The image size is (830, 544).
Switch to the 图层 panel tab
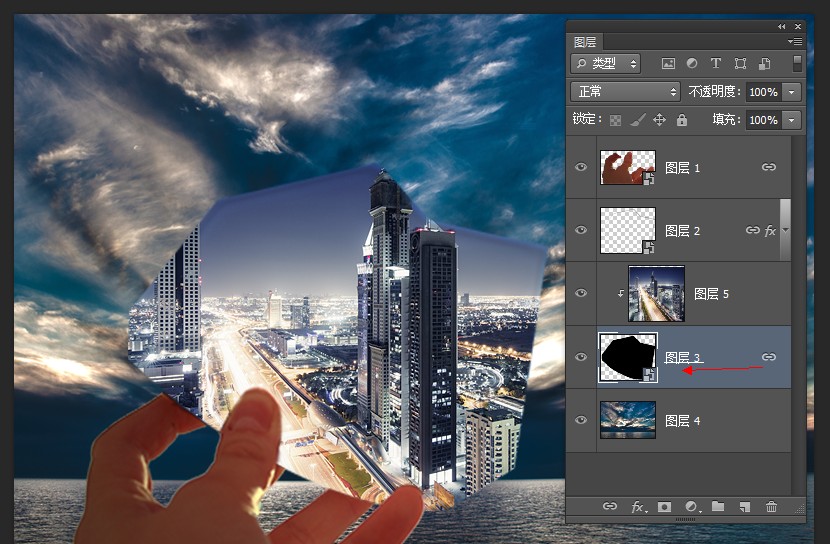[x=585, y=42]
